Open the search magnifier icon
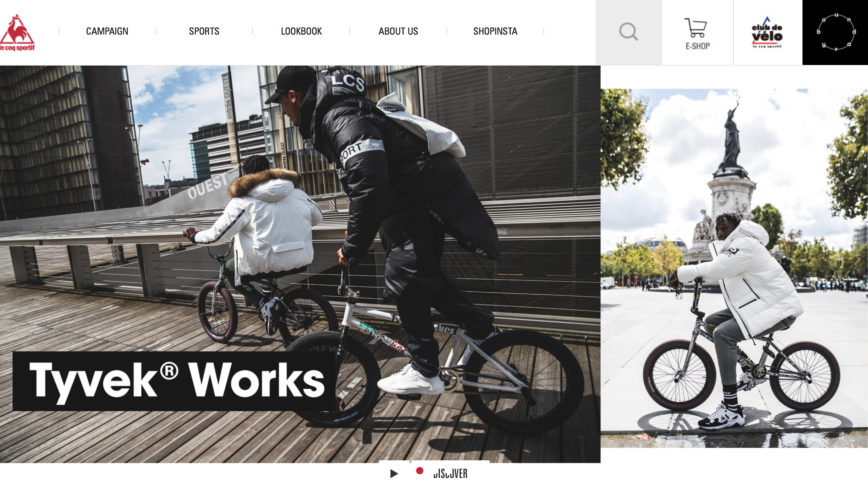Viewport: 868px width, 484px height. pos(628,32)
